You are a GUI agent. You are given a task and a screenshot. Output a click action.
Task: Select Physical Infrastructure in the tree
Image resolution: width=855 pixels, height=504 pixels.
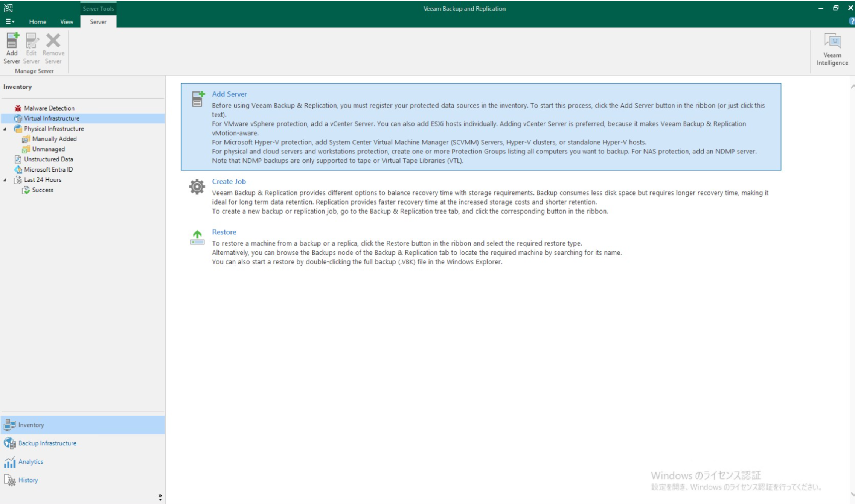54,129
